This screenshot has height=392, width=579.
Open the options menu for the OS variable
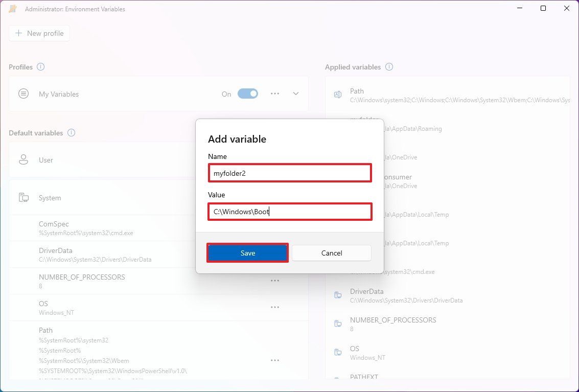coord(275,307)
